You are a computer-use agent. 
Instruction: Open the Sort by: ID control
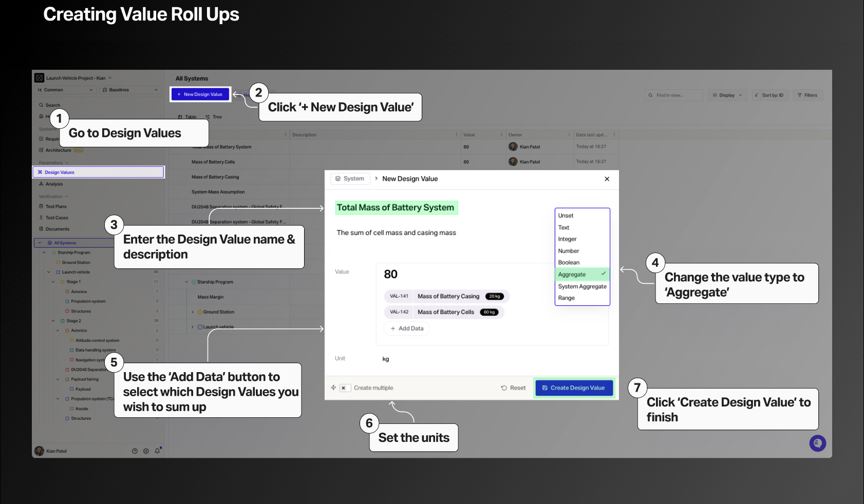pyautogui.click(x=769, y=95)
